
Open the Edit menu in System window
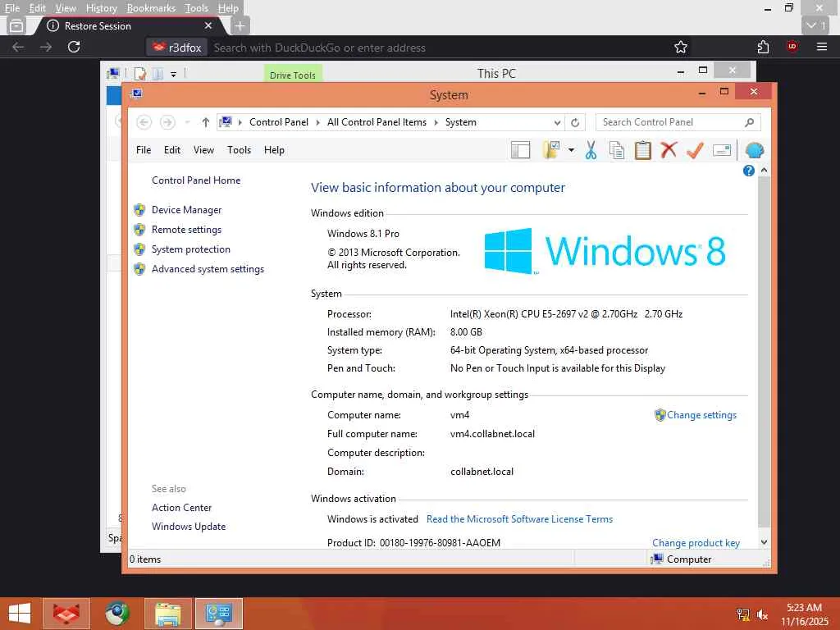click(172, 150)
